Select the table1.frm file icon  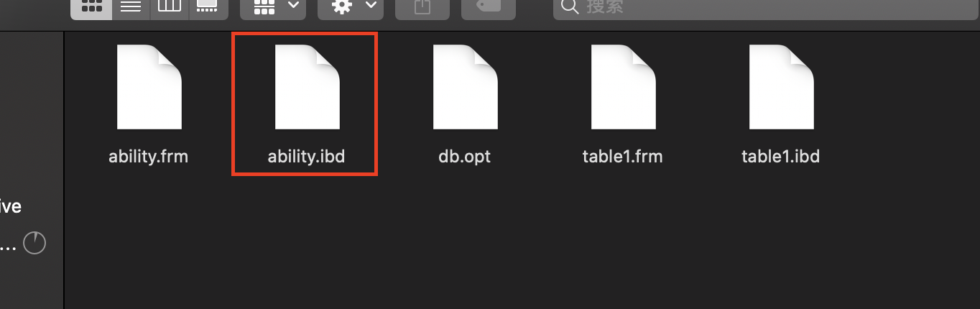624,87
